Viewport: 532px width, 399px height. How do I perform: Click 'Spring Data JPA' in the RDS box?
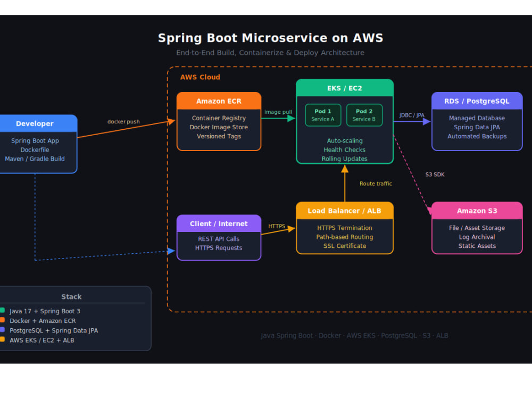[477, 127]
